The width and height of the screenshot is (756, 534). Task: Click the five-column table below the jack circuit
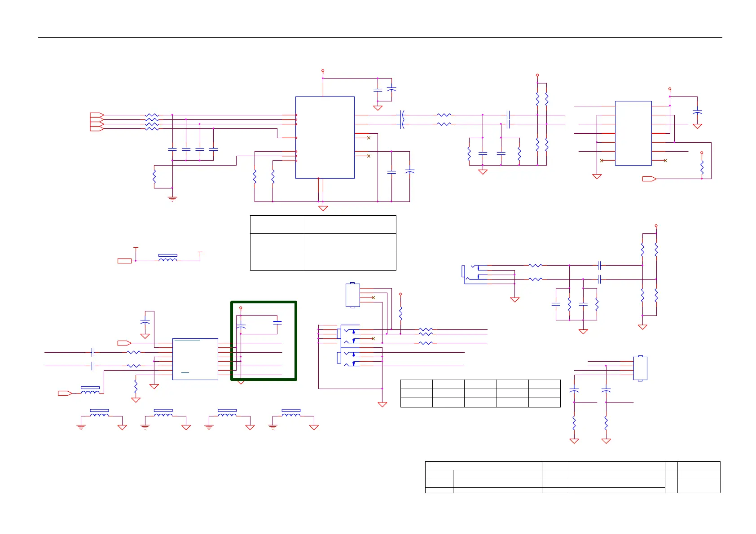pos(480,394)
